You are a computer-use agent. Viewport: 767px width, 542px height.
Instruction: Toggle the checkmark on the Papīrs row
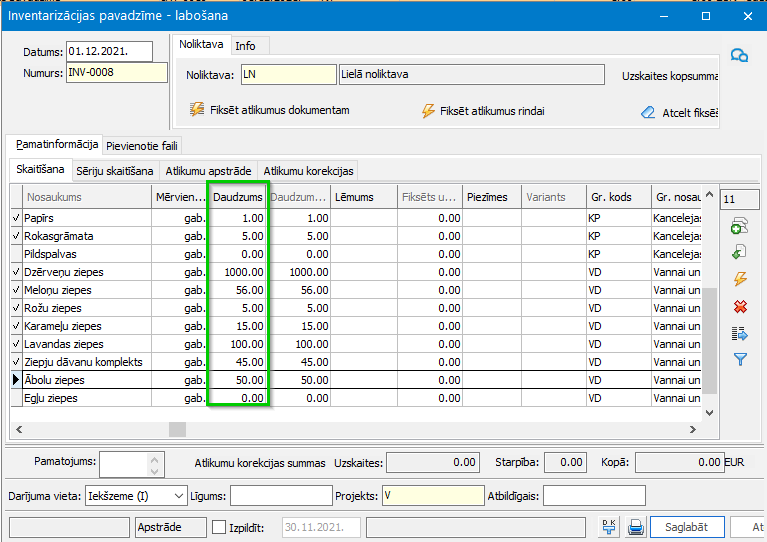click(x=14, y=218)
